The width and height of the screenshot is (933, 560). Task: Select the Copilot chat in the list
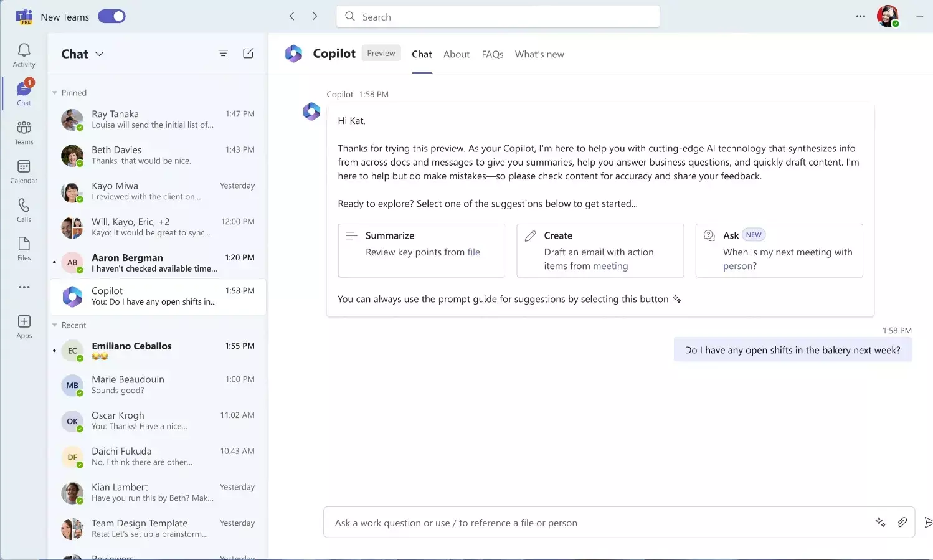click(x=158, y=297)
